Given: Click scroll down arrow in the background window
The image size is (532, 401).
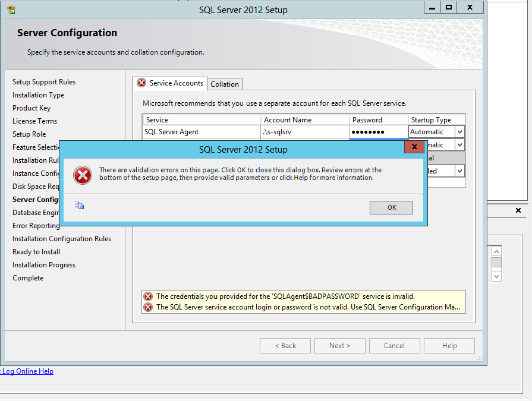Looking at the screenshot, I should click(496, 276).
